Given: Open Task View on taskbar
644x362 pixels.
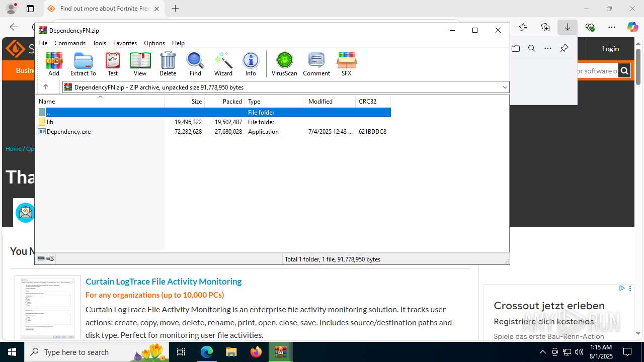Looking at the screenshot, I should 181,352.
